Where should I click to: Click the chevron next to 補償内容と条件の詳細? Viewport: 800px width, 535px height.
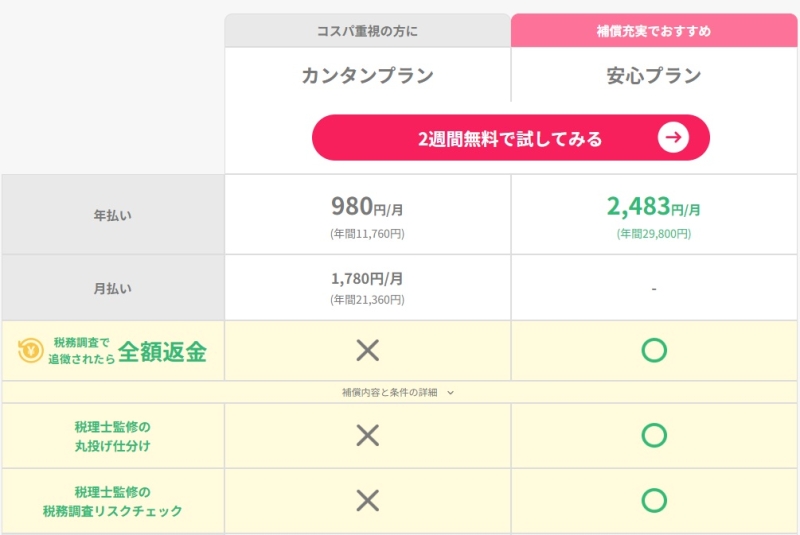(x=451, y=393)
